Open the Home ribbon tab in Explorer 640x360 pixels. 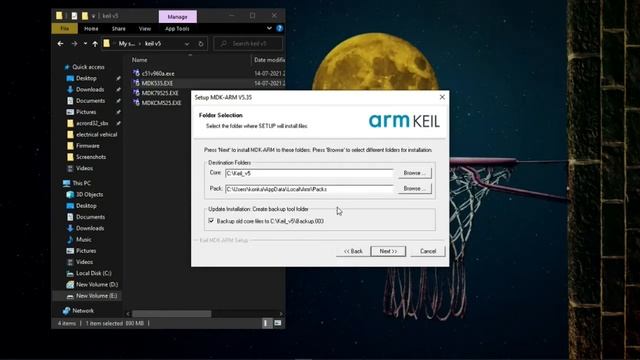coord(91,29)
